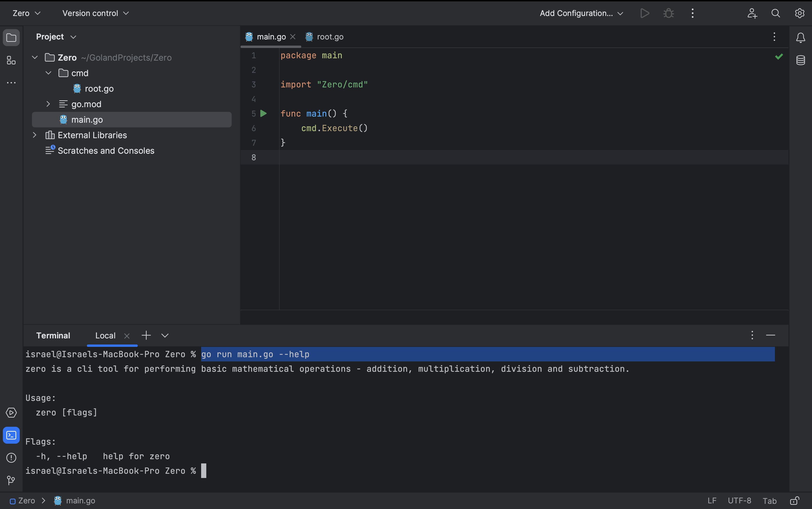The width and height of the screenshot is (812, 509).
Task: Open the Search everywhere icon
Action: pyautogui.click(x=775, y=13)
